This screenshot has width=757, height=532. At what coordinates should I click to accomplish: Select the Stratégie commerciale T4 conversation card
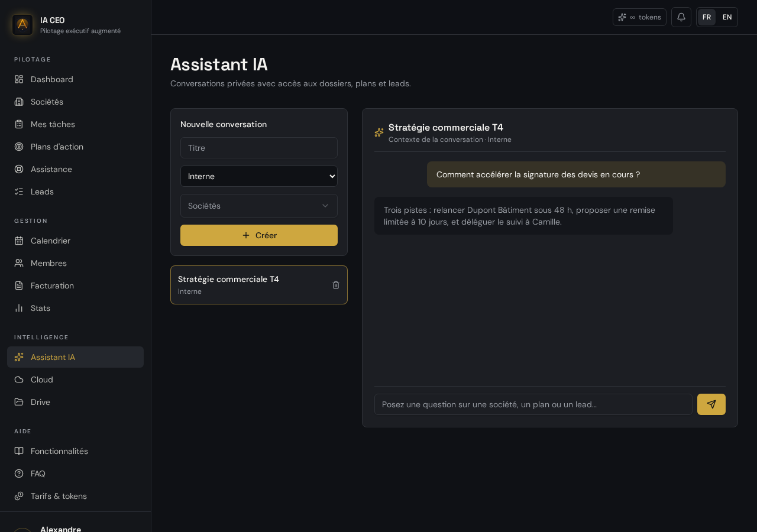click(x=259, y=285)
